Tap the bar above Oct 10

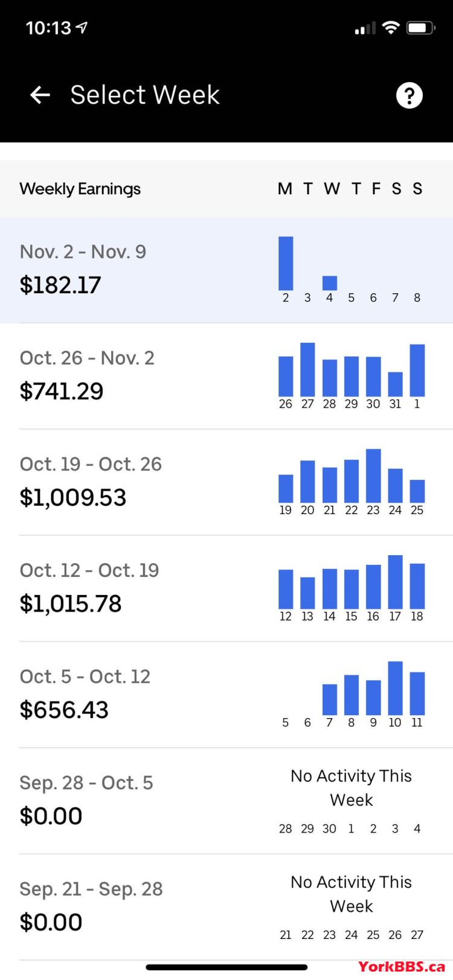[395, 689]
